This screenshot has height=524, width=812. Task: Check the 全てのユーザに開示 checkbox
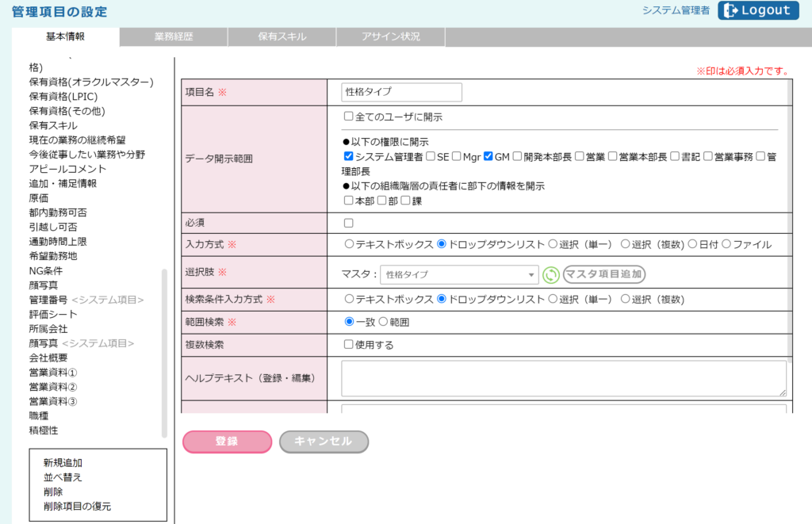coord(348,117)
